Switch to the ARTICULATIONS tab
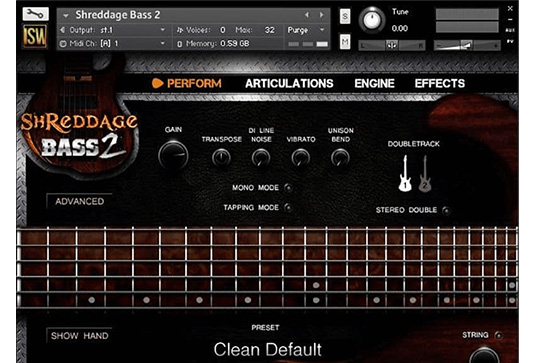 click(x=289, y=83)
